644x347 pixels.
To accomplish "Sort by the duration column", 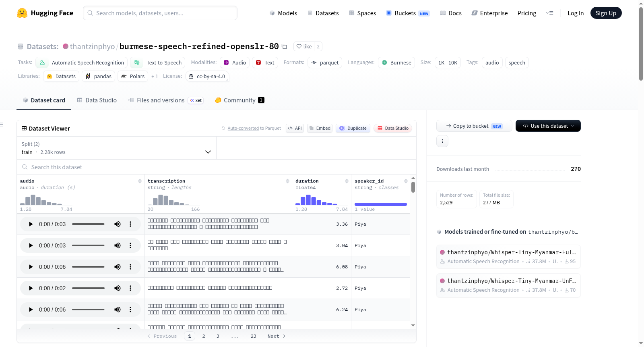I will point(347,181).
